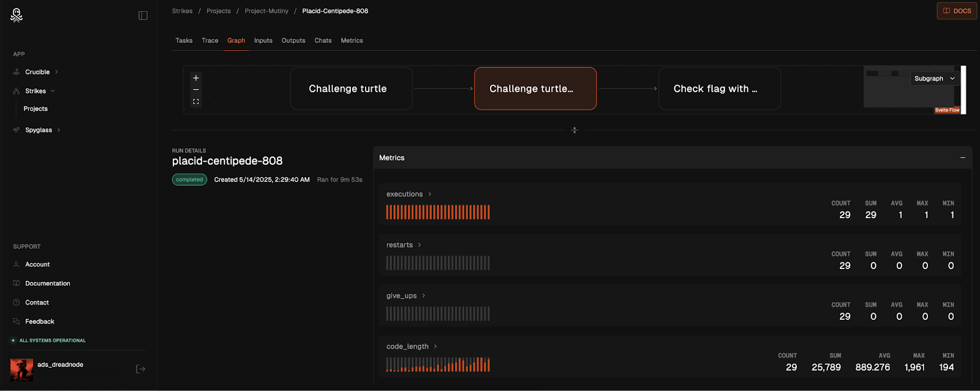Switch to the Metrics tab
This screenshot has width=980, height=391.
[352, 40]
